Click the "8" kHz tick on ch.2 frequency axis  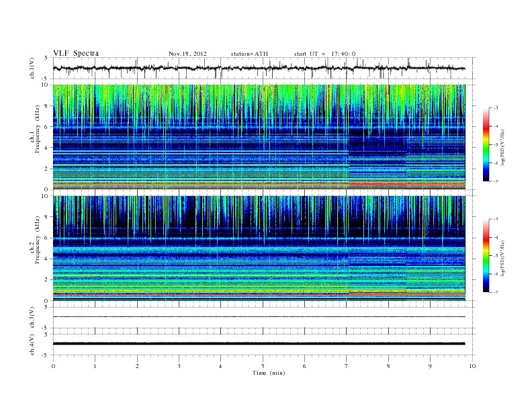[47, 217]
